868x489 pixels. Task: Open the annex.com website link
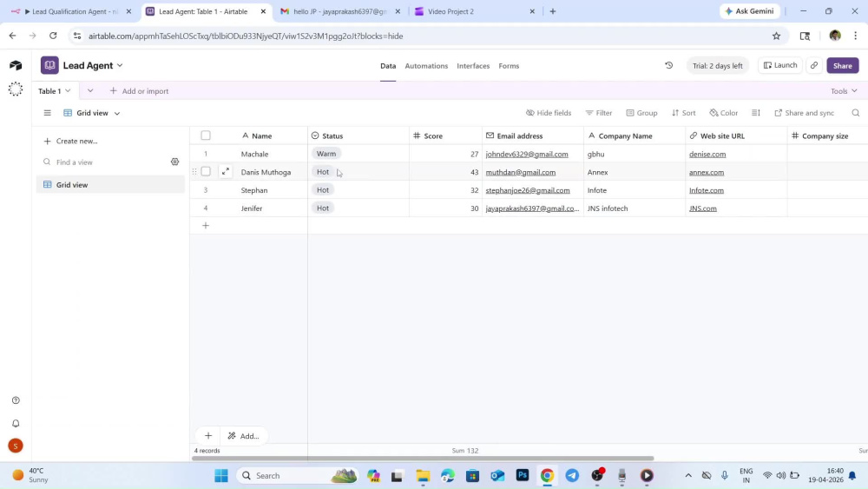click(x=707, y=172)
